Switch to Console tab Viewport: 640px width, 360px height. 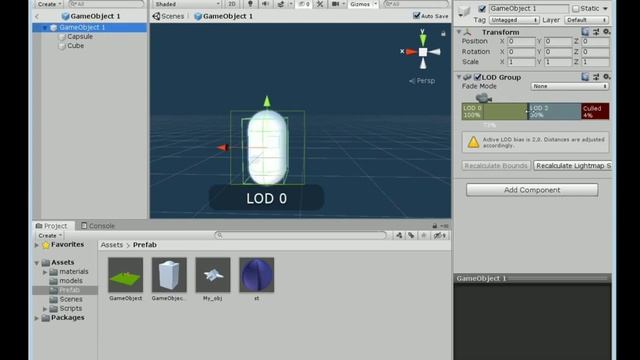click(x=98, y=226)
